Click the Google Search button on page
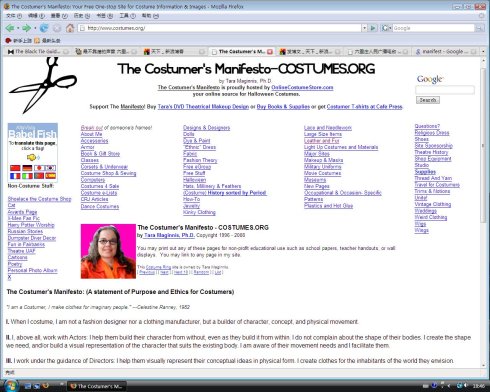Image resolution: width=490 pixels, height=392 pixels. point(428,100)
